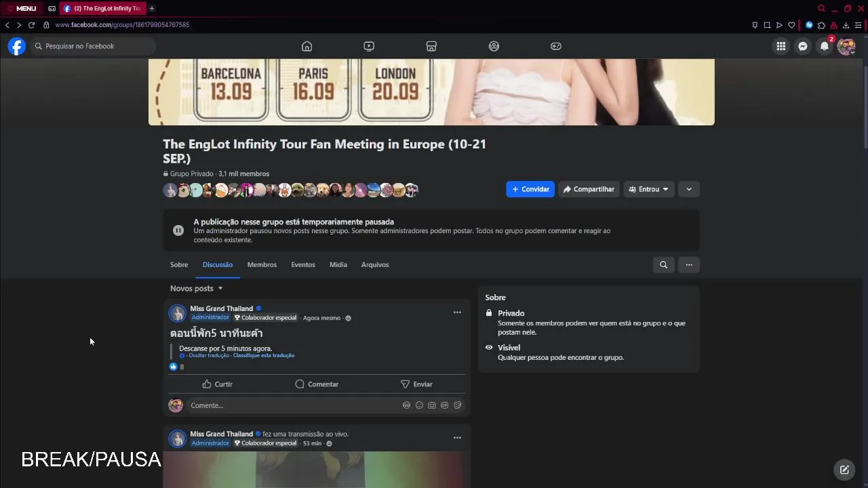
Task: Open the browser MENU button
Action: click(x=22, y=8)
